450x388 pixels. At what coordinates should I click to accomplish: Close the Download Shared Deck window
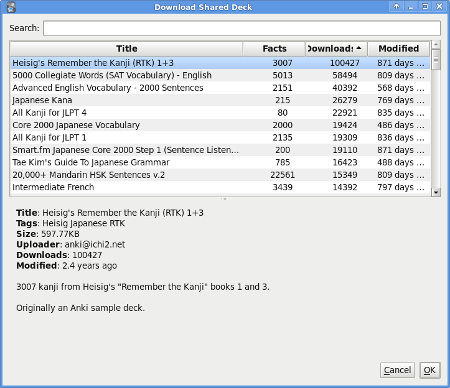pyautogui.click(x=440, y=7)
